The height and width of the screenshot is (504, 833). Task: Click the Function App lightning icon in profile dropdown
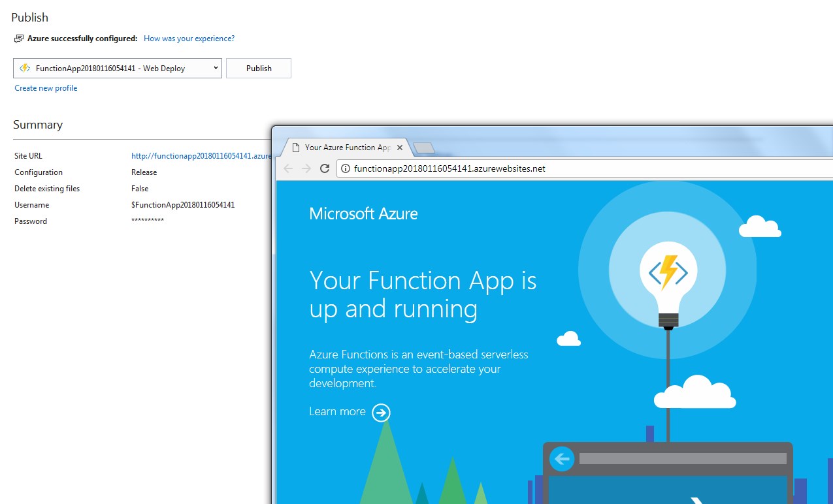(25, 68)
